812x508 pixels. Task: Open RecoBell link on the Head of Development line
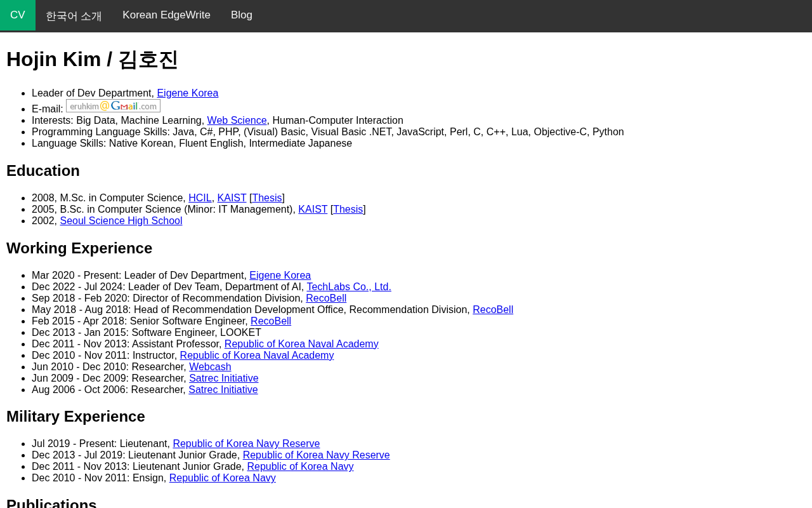(x=493, y=310)
